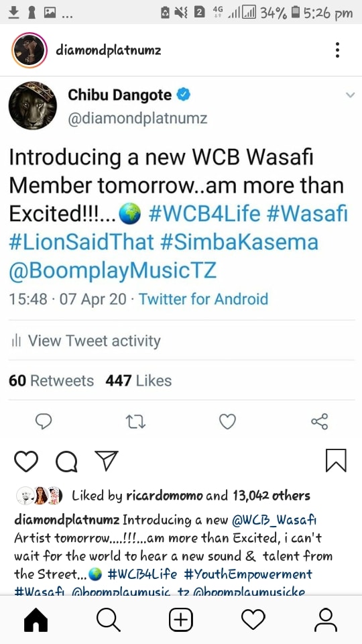The image size is (362, 644).
Task: Open diamondplatnumz story avatar in header
Action: click(29, 50)
